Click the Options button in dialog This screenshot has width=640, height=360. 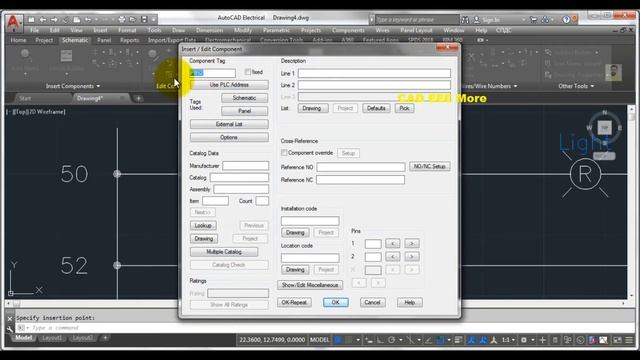[x=229, y=138]
